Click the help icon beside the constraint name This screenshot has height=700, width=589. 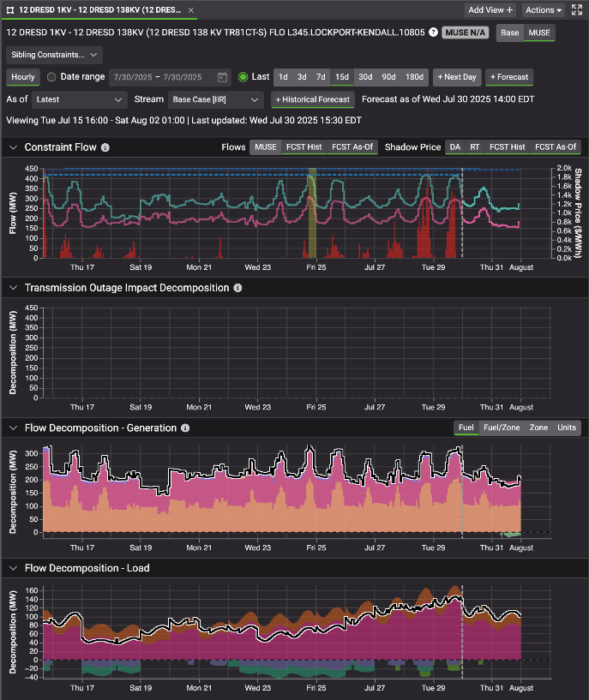(432, 33)
